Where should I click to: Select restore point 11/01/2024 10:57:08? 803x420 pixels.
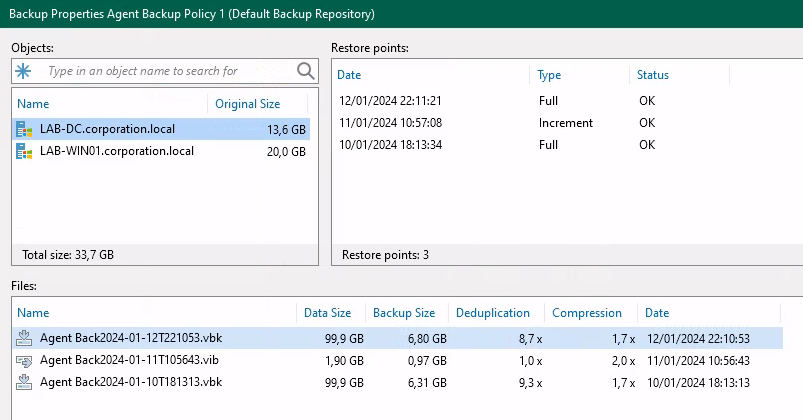pyautogui.click(x=390, y=123)
